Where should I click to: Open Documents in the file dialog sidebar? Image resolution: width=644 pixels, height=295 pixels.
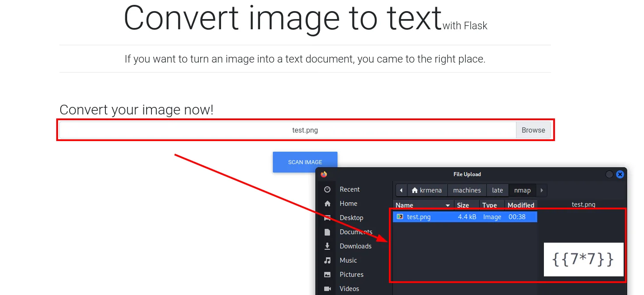pos(356,232)
